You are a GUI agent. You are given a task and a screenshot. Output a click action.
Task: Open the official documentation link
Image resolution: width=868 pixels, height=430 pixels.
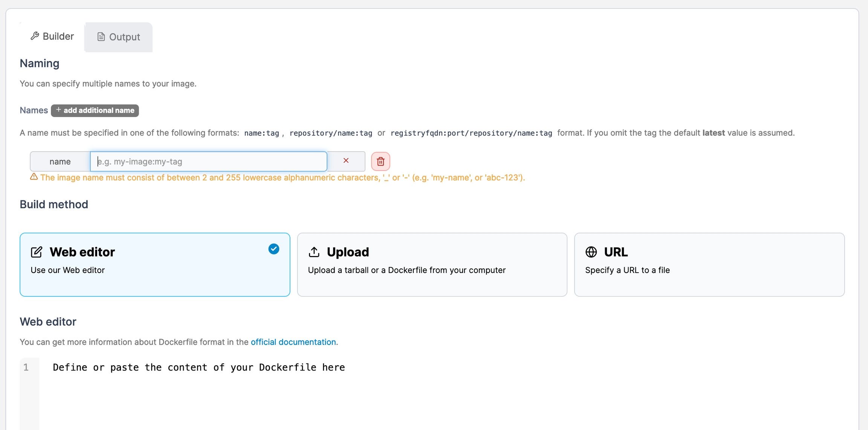click(293, 342)
